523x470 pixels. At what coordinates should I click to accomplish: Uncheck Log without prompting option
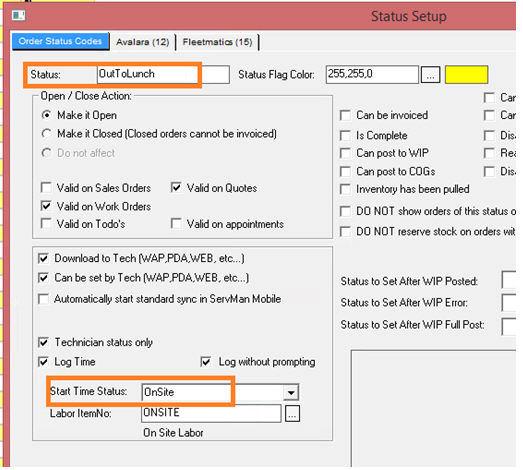pos(206,362)
